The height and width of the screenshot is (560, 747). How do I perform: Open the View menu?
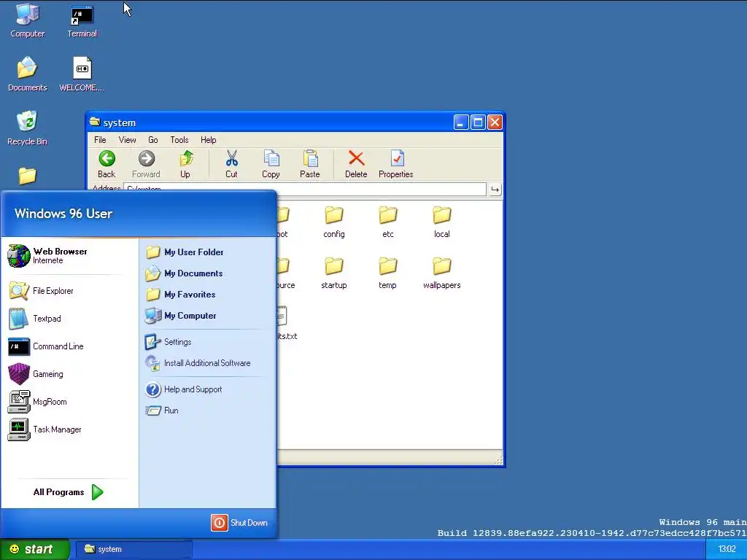point(127,140)
